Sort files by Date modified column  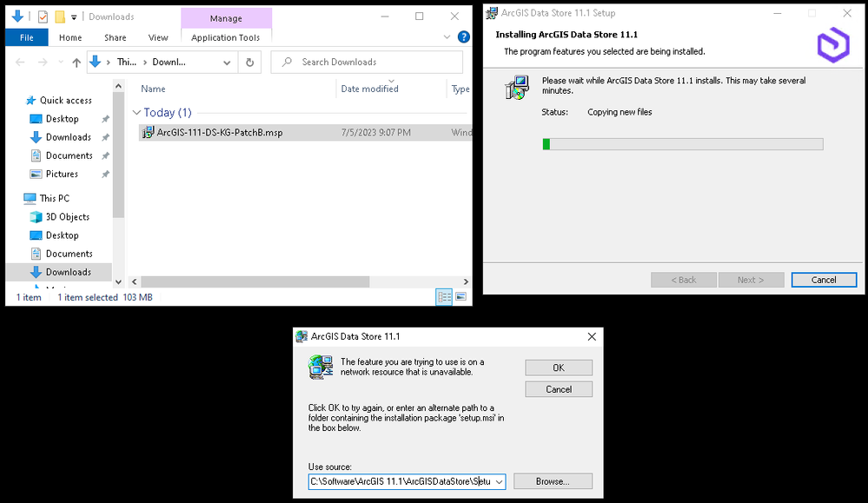(370, 89)
